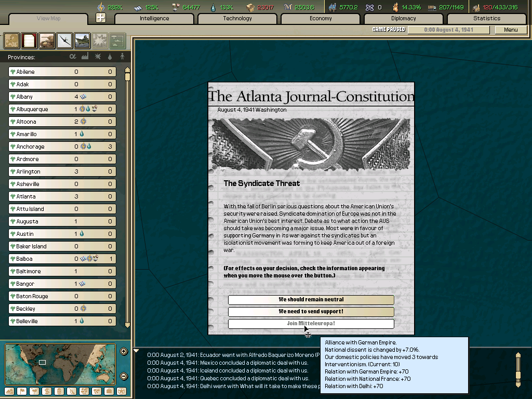532x399 pixels.
Task: Open the Technology tab
Action: (x=237, y=18)
